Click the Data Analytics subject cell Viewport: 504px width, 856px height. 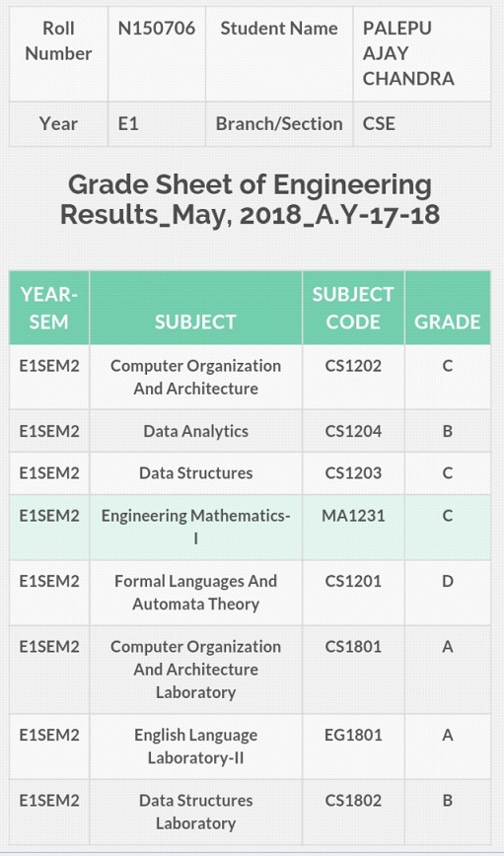[195, 431]
